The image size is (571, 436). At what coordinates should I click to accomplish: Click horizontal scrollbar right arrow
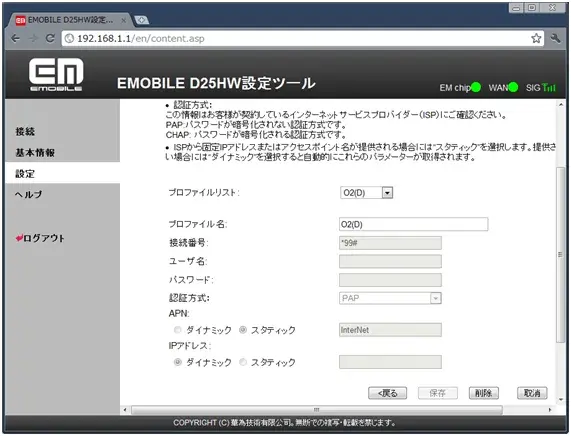coord(550,410)
